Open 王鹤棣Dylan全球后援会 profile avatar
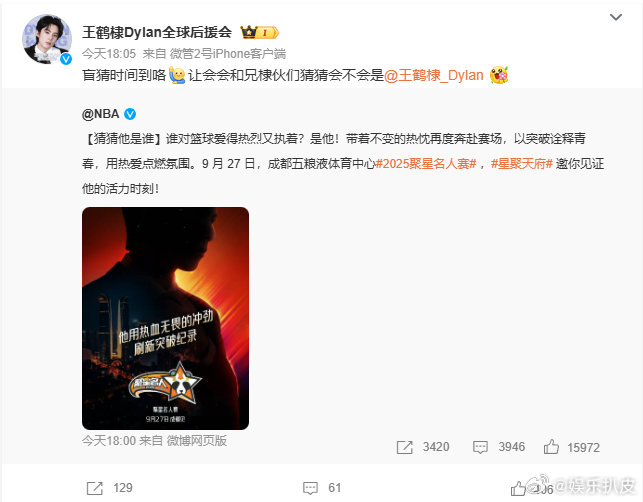Viewport: 643px width, 502px height. (47, 39)
